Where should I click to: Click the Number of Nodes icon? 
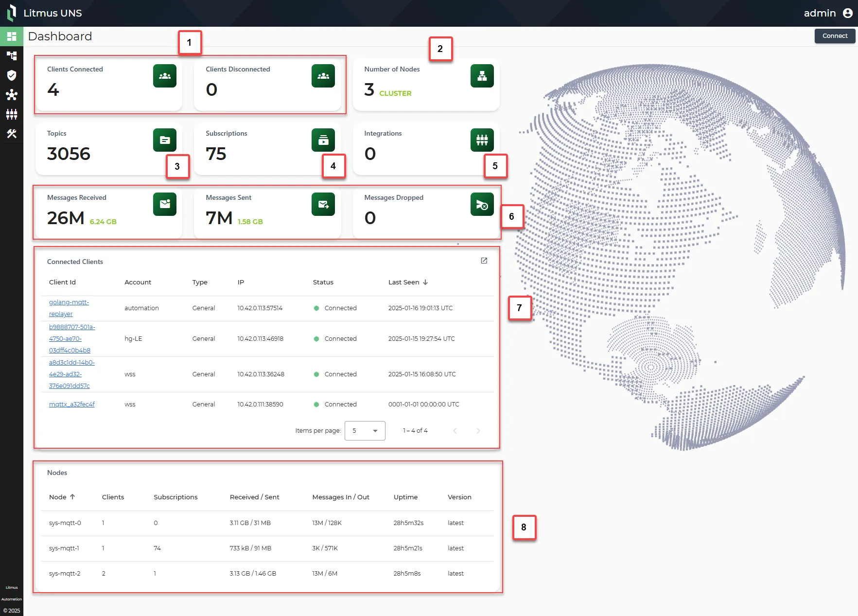(482, 76)
